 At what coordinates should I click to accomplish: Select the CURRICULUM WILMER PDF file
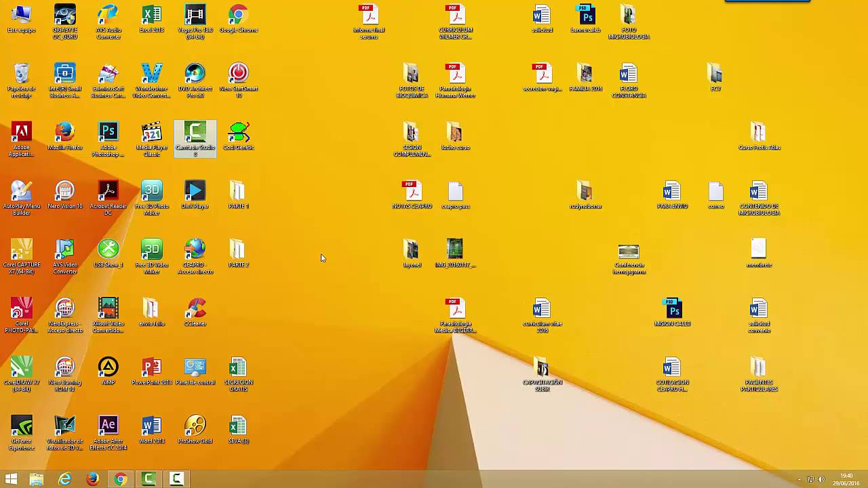456,22
